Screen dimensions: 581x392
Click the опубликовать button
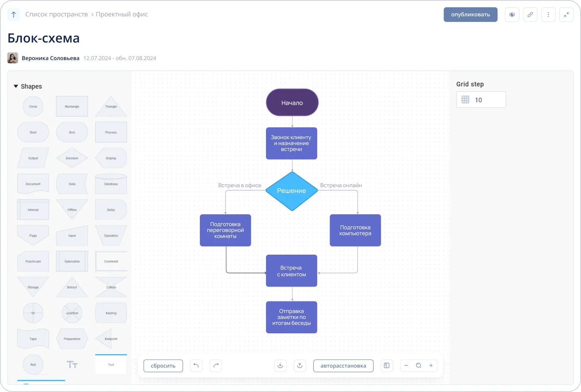click(470, 14)
